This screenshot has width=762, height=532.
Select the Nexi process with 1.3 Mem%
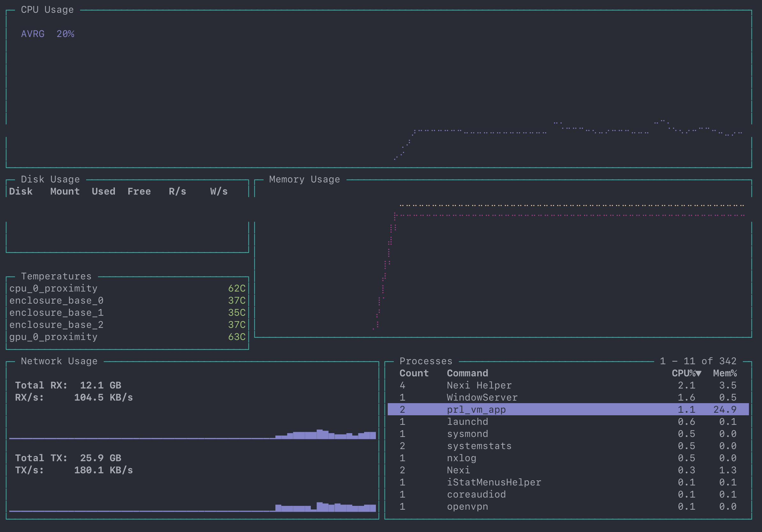click(568, 470)
